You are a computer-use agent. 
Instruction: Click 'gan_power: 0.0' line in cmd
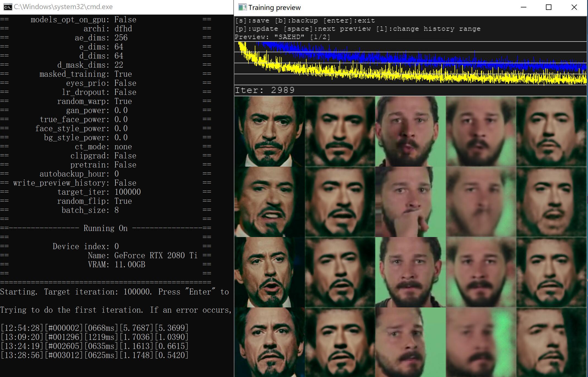click(x=97, y=110)
